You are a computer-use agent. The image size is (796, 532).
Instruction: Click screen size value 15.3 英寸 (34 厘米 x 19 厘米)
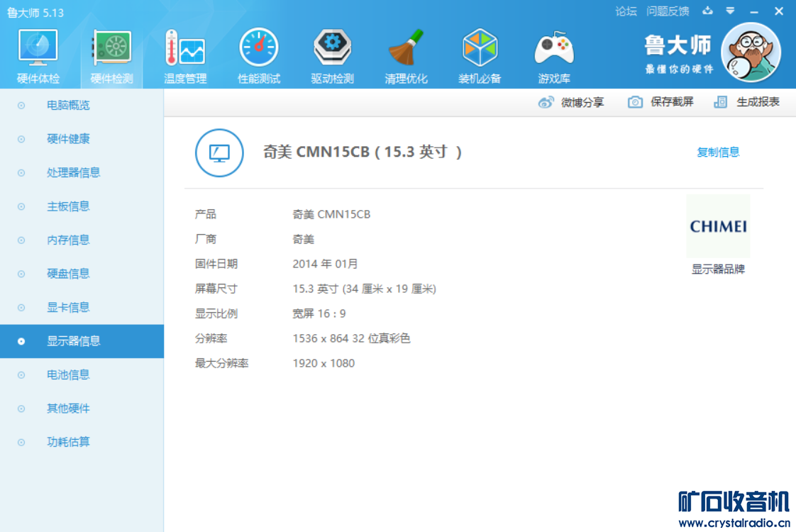[364, 289]
